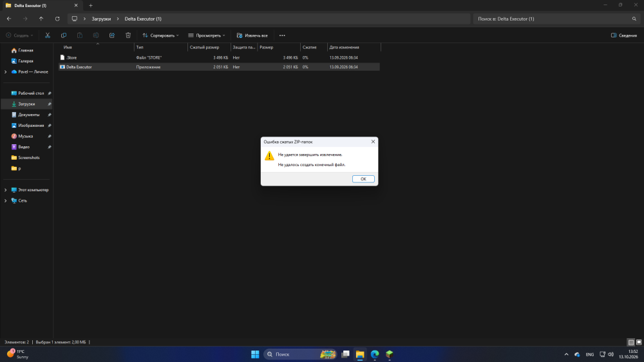
Task: Select the .Store file row
Action: 219,57
